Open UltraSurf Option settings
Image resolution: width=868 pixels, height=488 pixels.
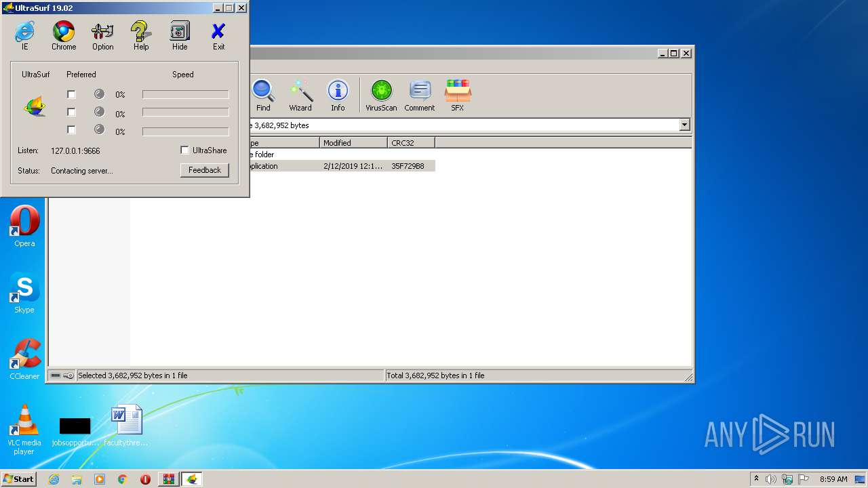coord(103,36)
